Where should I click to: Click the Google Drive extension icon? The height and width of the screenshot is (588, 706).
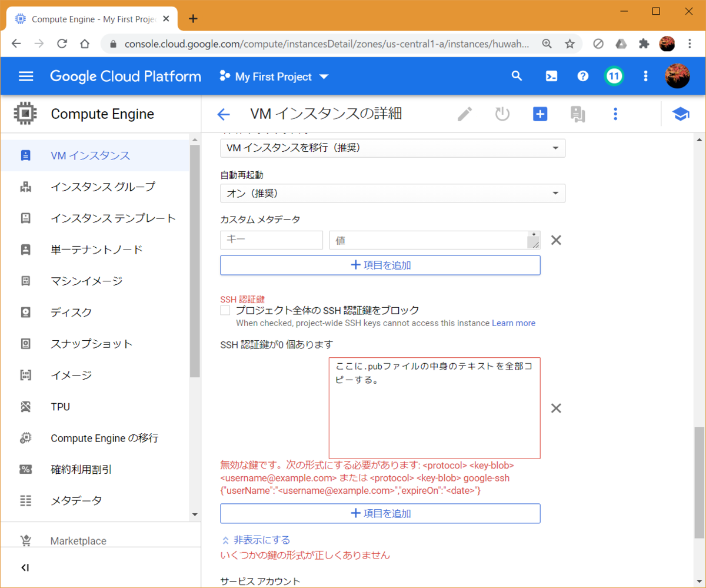point(621,44)
